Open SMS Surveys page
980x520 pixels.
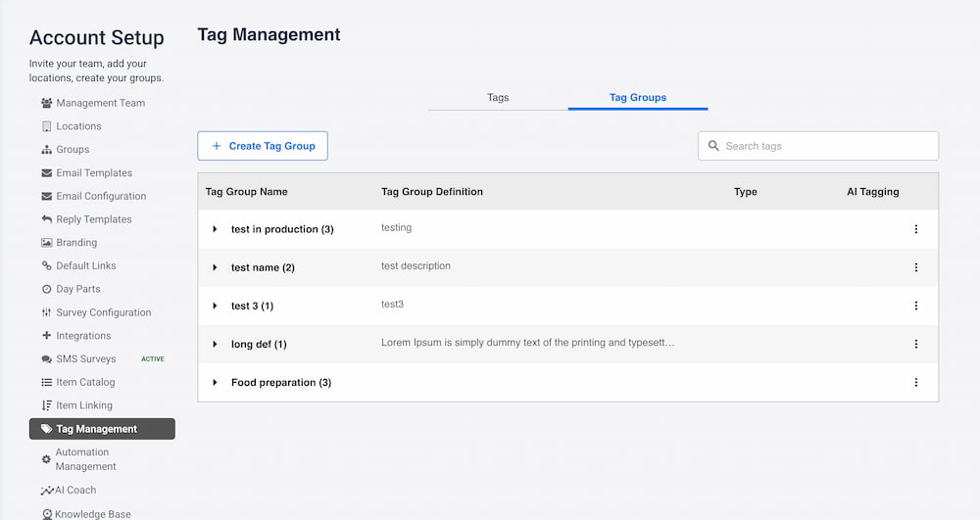[86, 359]
